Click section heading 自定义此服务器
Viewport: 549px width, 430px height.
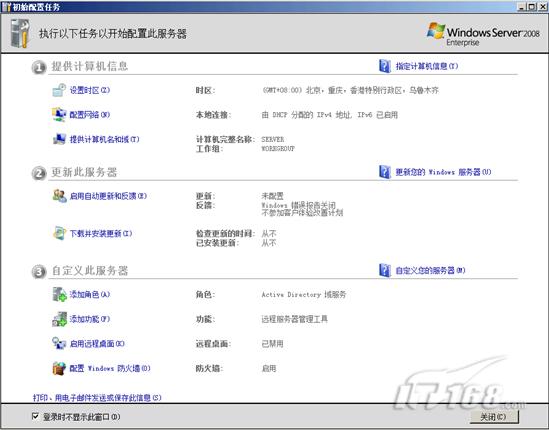[x=90, y=271]
